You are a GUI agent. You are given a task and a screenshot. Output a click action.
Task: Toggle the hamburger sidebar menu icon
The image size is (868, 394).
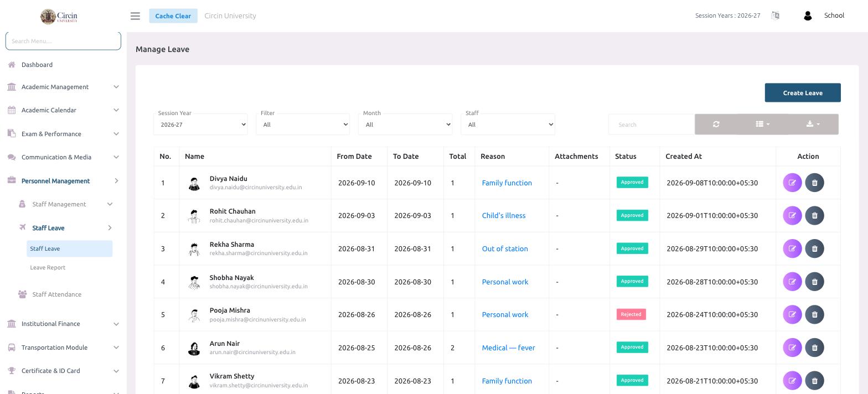pos(135,16)
